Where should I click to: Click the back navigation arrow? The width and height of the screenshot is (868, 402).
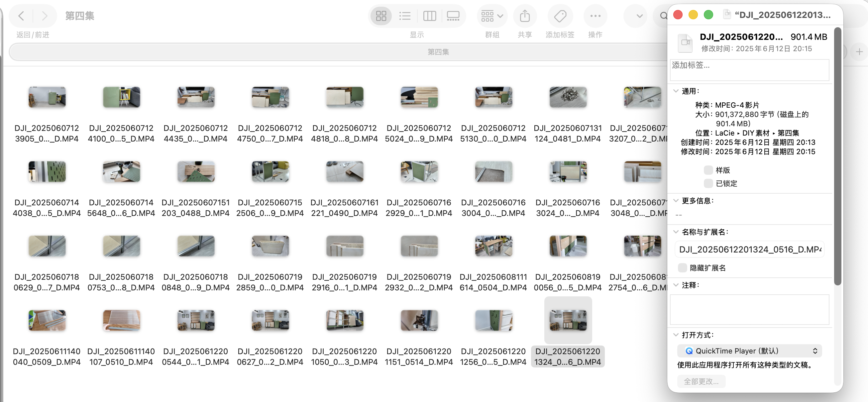tap(21, 16)
